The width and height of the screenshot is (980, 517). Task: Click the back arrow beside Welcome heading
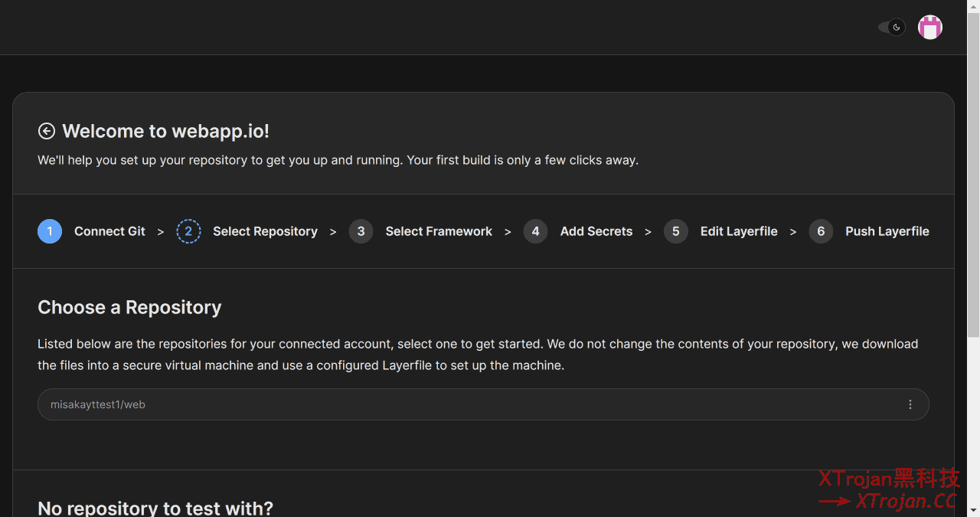[x=47, y=131]
